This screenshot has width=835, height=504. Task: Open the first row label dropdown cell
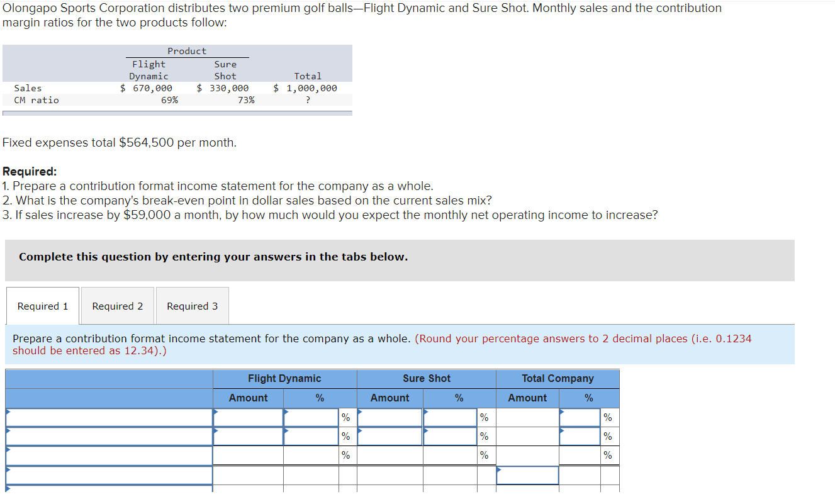[x=109, y=418]
